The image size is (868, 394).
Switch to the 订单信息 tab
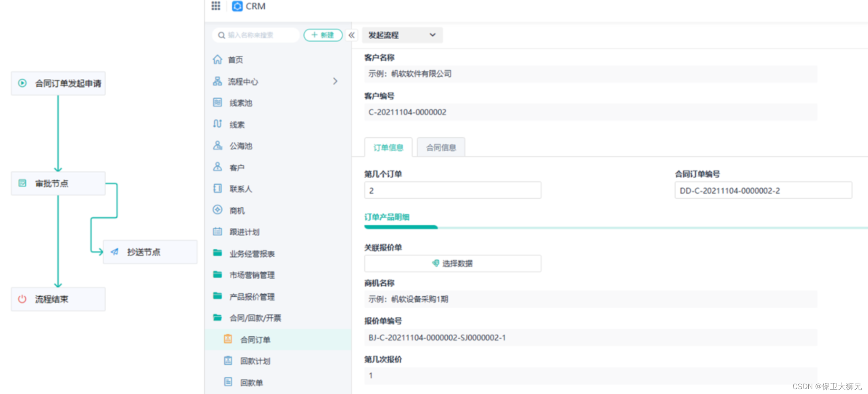(x=388, y=147)
